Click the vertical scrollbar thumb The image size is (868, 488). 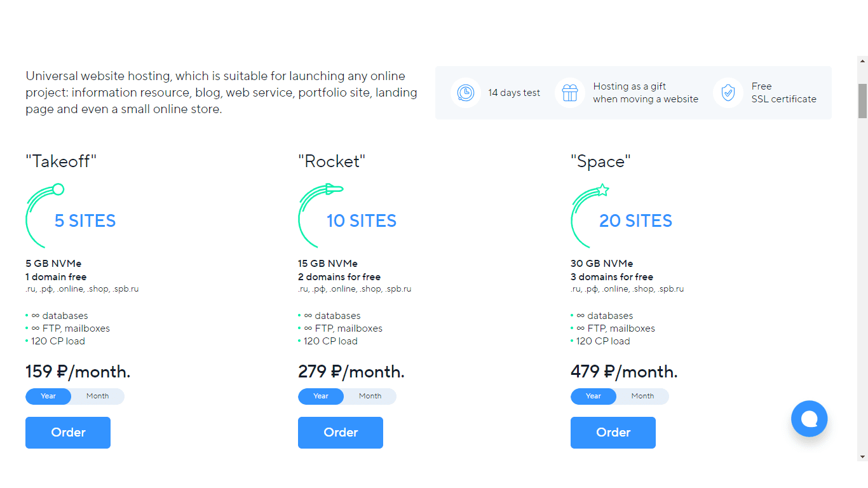(x=862, y=101)
